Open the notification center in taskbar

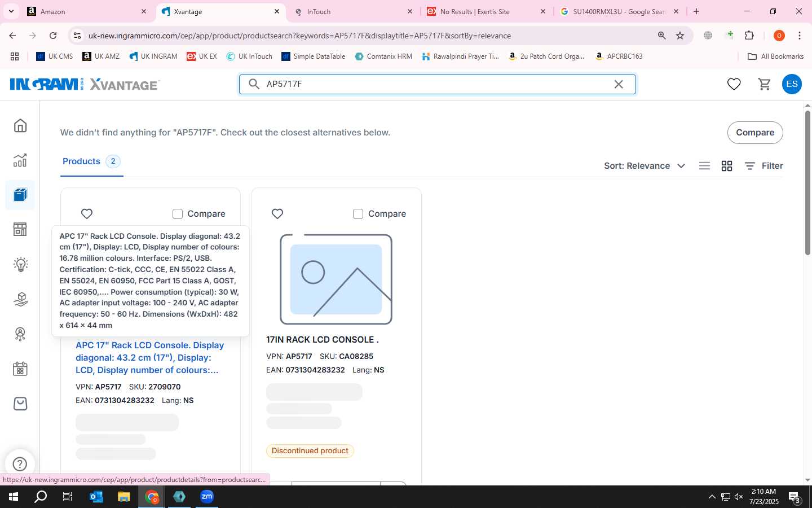[x=795, y=497]
